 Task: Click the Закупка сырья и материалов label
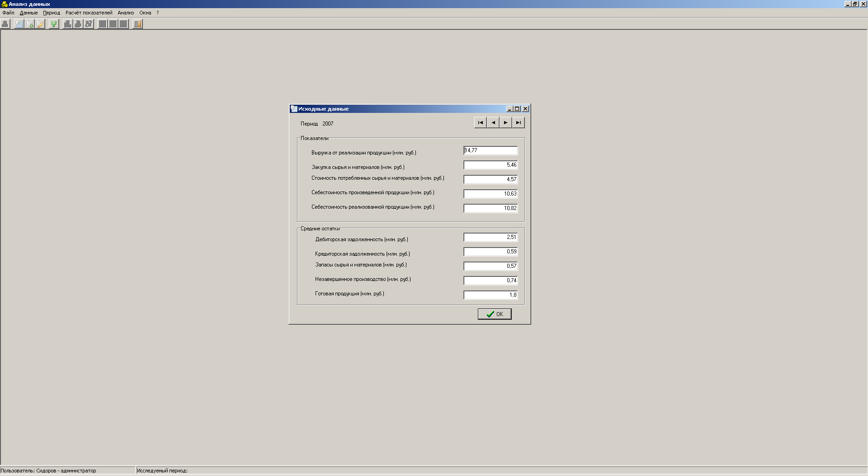(x=358, y=167)
